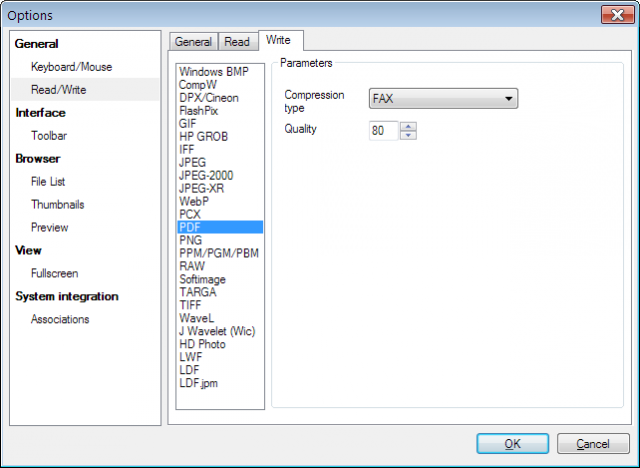Viewport: 640px width, 468px height.
Task: Dismiss the dialog with Cancel
Action: [593, 444]
